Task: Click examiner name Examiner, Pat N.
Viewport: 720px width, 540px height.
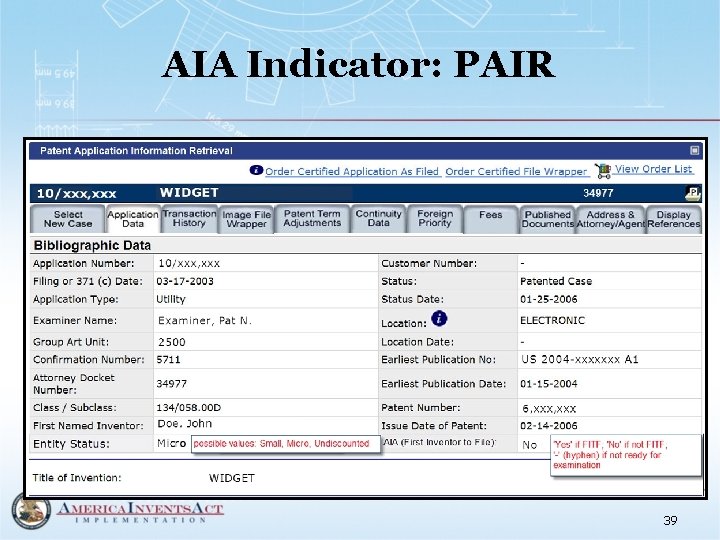Action: pos(205,321)
